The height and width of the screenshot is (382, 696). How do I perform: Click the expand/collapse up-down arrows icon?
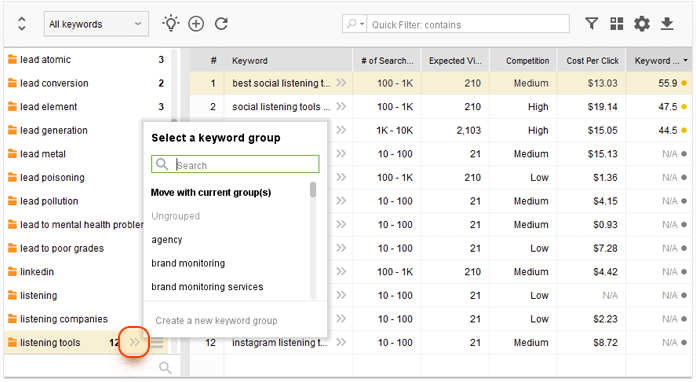(x=21, y=24)
